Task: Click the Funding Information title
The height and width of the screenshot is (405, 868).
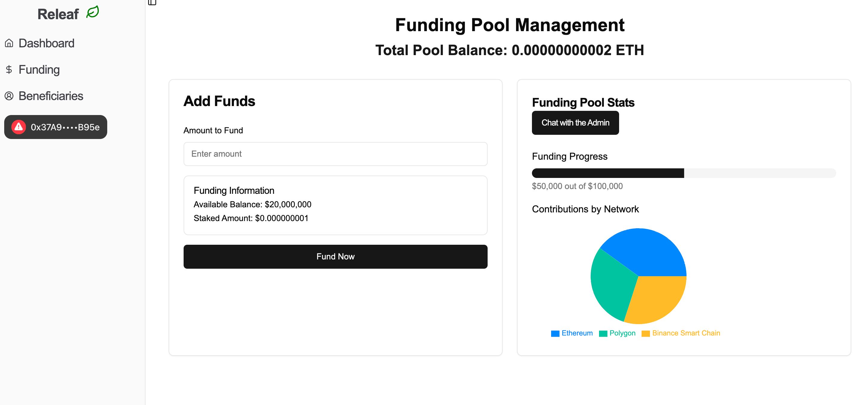Action: coord(234,191)
